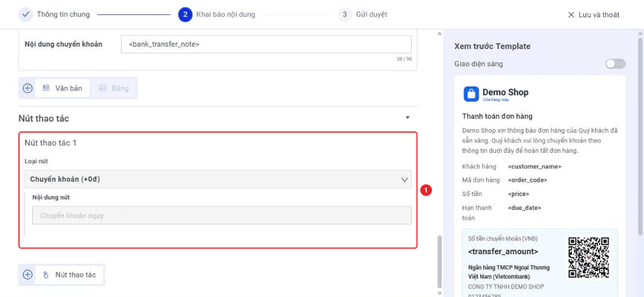Click the Khách hàng label in preview
Screen dimensions: 644x297
coord(479,166)
